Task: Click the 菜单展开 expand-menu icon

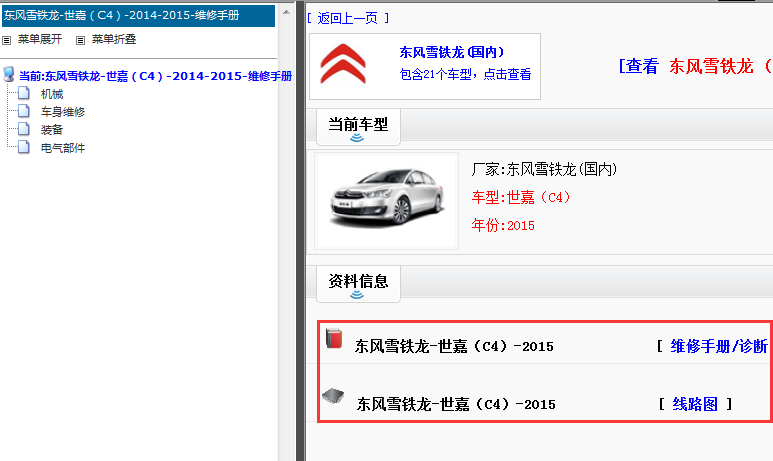Action: [x=6, y=40]
